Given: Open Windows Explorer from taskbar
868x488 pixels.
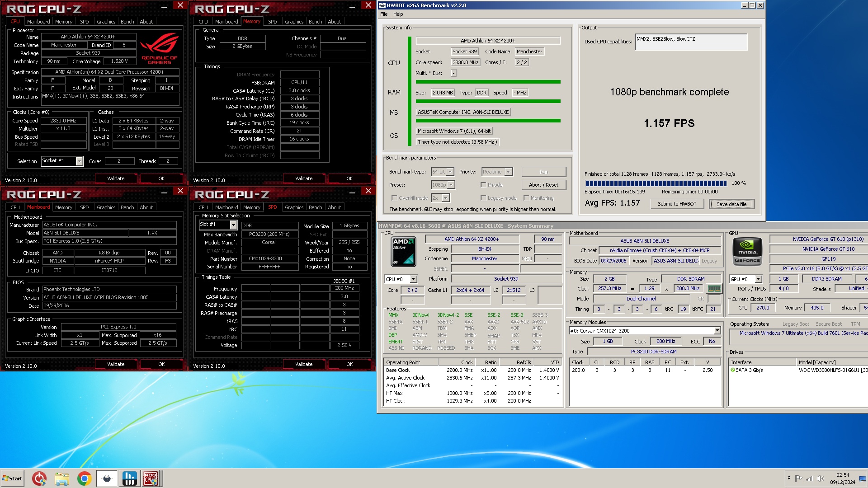Looking at the screenshot, I should tap(62, 479).
